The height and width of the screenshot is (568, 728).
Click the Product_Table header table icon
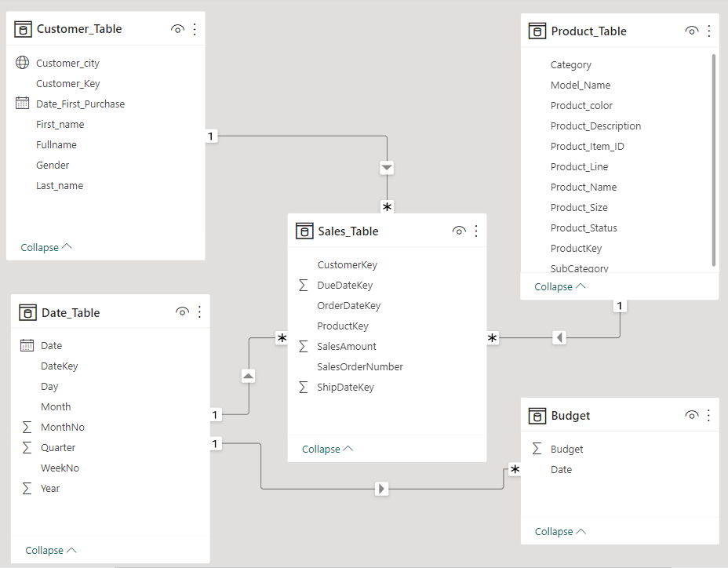click(x=537, y=31)
